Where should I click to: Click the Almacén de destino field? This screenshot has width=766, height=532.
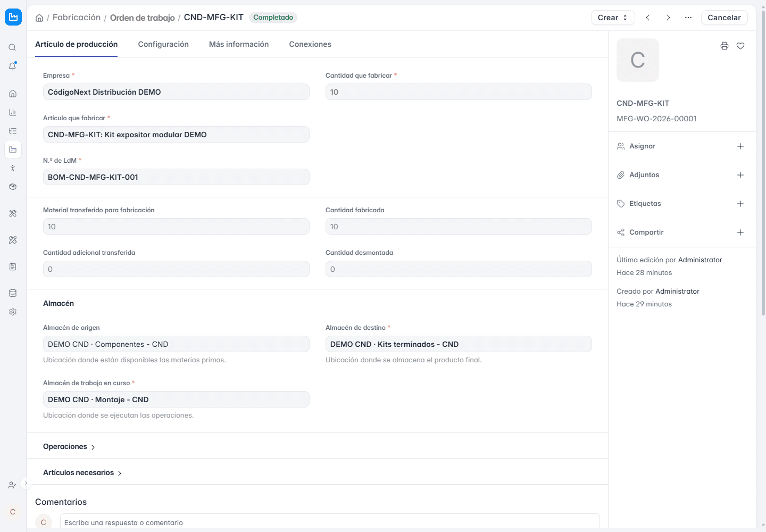[x=459, y=344]
